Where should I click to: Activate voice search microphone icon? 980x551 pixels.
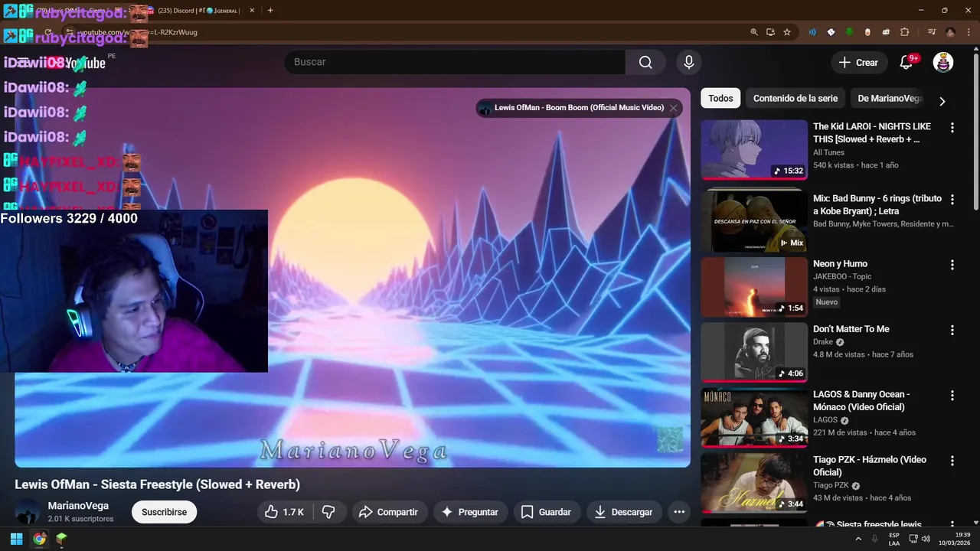click(689, 62)
